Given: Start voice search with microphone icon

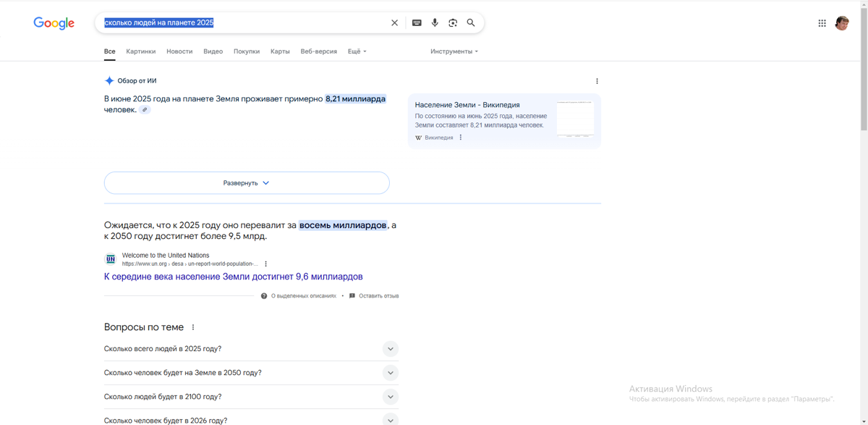Looking at the screenshot, I should (x=435, y=22).
